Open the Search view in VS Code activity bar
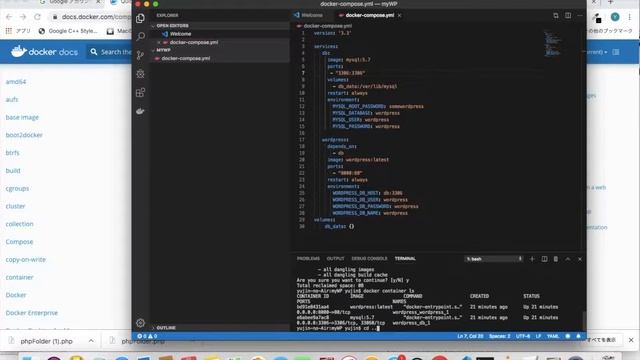The height and width of the screenshot is (360, 640). point(140,37)
